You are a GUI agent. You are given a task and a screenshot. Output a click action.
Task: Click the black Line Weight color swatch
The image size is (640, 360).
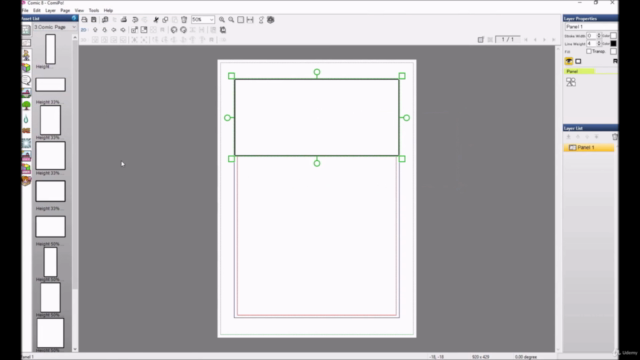pyautogui.click(x=613, y=43)
